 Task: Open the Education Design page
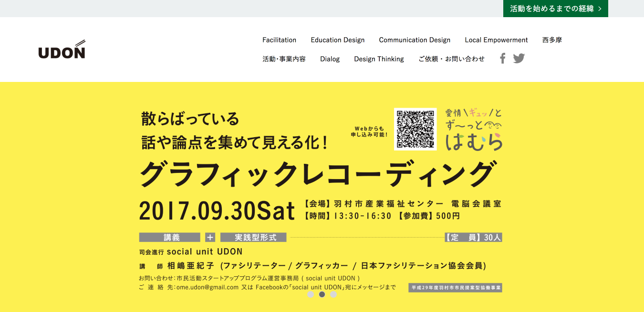pyautogui.click(x=337, y=40)
